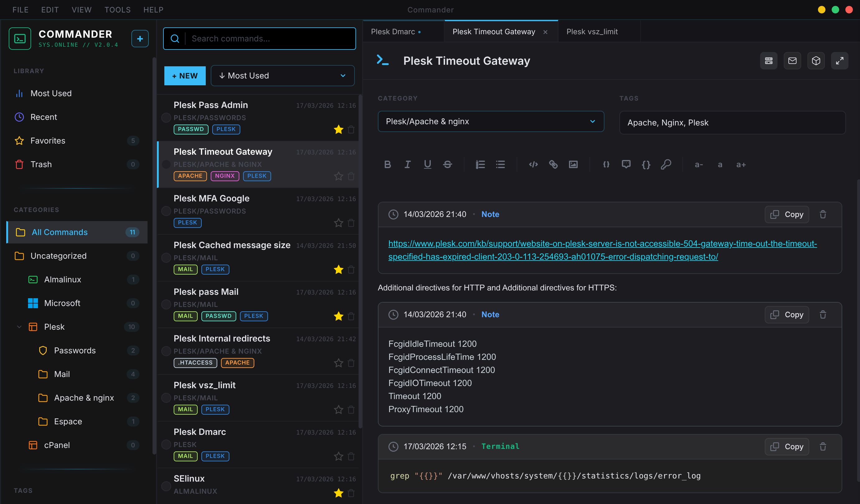Click the envelope mail icon in header
Viewport: 860px width, 504px height.
(x=792, y=61)
